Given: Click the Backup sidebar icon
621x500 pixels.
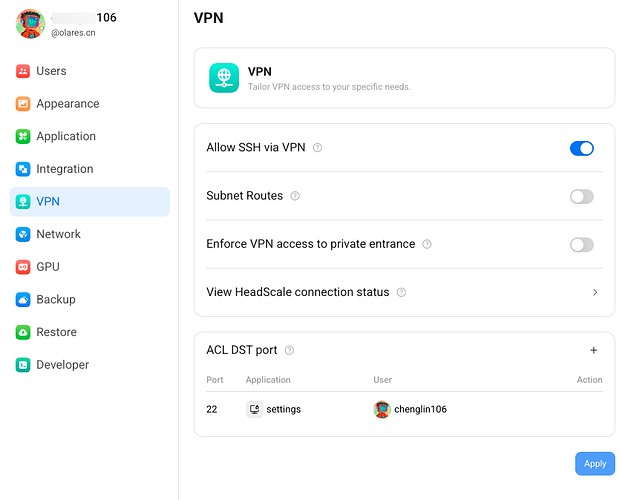Looking at the screenshot, I should click(23, 300).
